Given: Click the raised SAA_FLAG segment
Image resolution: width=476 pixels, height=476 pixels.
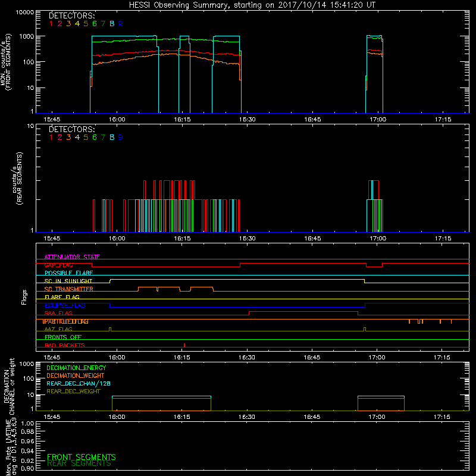Looking at the screenshot, I should [x=303, y=312].
